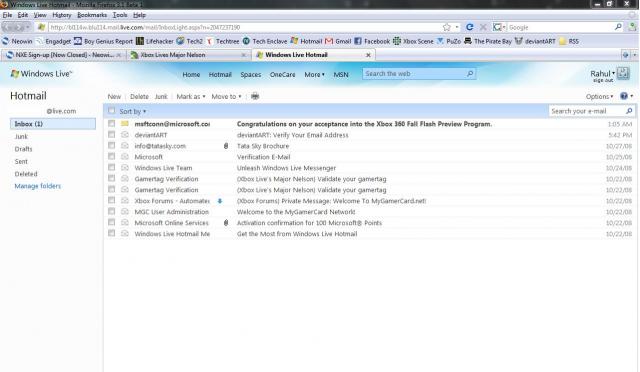The width and height of the screenshot is (640, 372).
Task: Click the Google search magnifier icon
Action: tap(618, 27)
